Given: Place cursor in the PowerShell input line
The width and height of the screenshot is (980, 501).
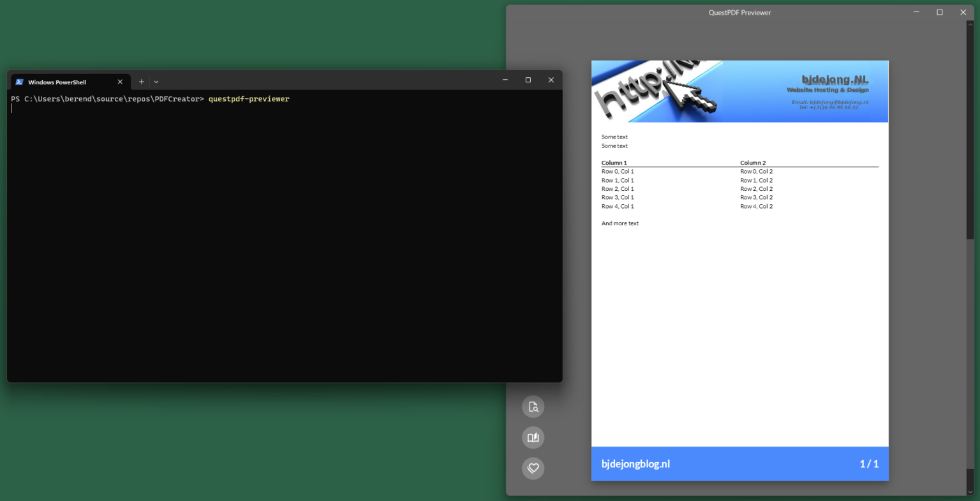Looking at the screenshot, I should click(x=64, y=107).
